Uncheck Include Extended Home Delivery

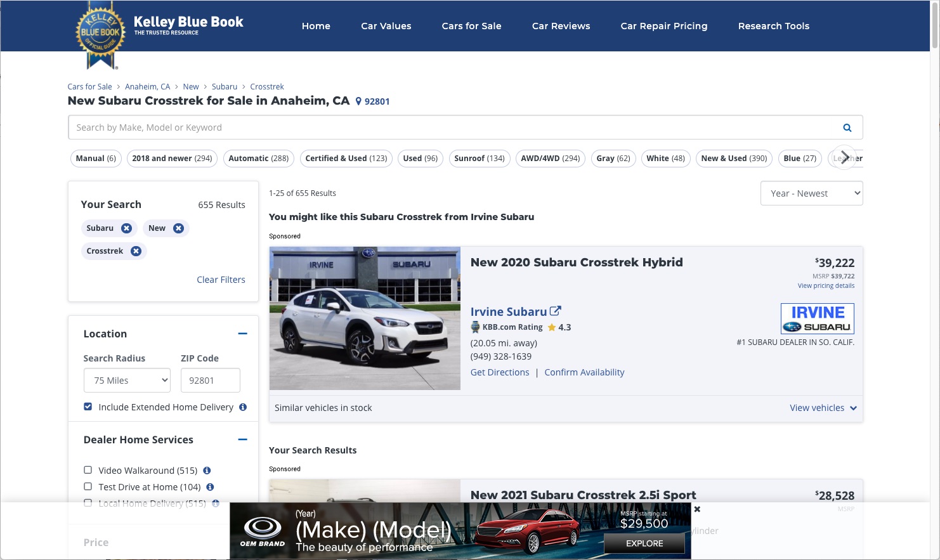click(88, 407)
